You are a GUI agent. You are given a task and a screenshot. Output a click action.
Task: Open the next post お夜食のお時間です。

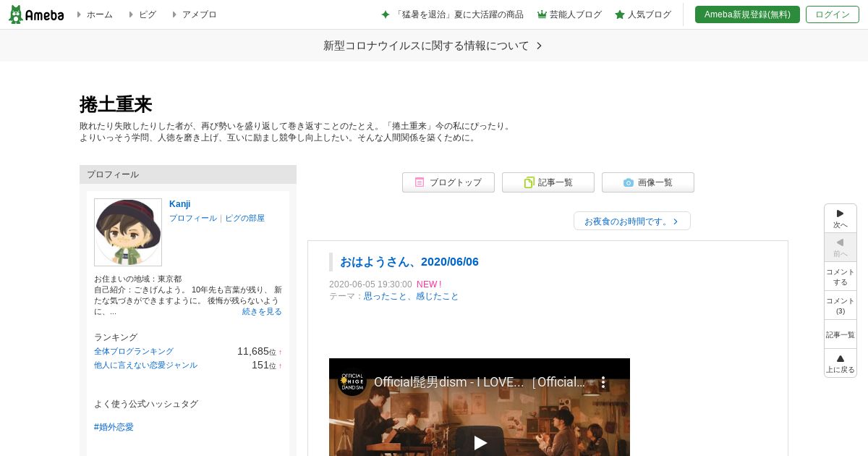point(631,221)
